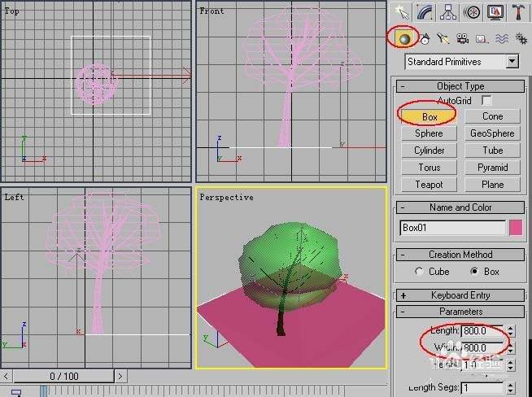Adjust the Length Segs spinner arrows
Screen dimensions: 532x397
pos(511,388)
